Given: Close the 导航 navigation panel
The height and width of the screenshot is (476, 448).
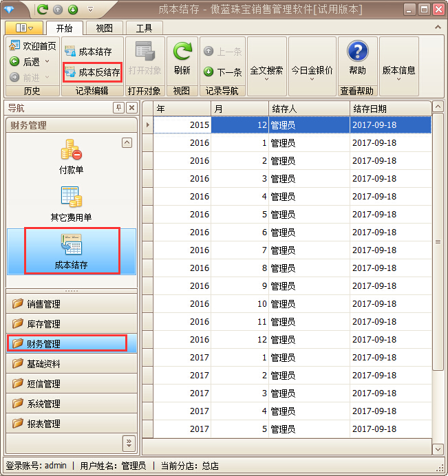Looking at the screenshot, I should pyautogui.click(x=131, y=108).
